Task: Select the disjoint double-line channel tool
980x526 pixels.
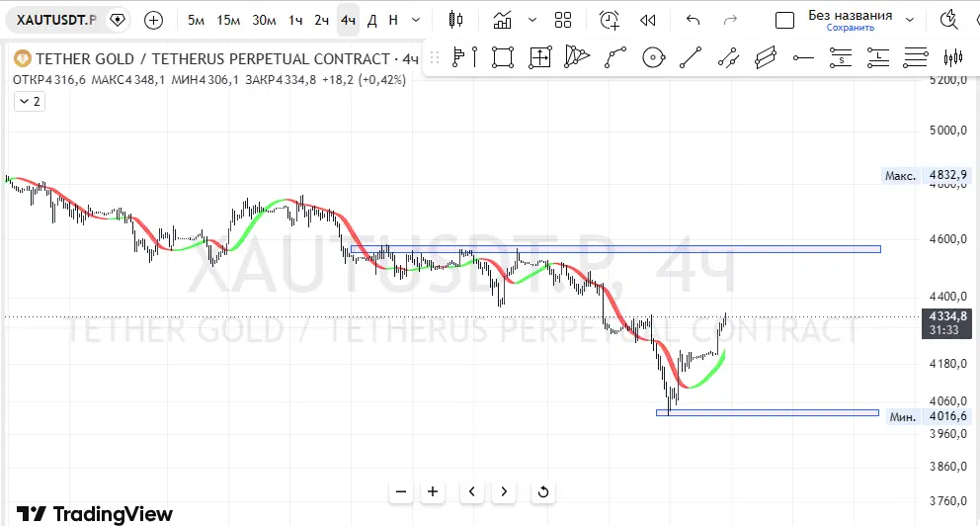Action: coord(728,57)
